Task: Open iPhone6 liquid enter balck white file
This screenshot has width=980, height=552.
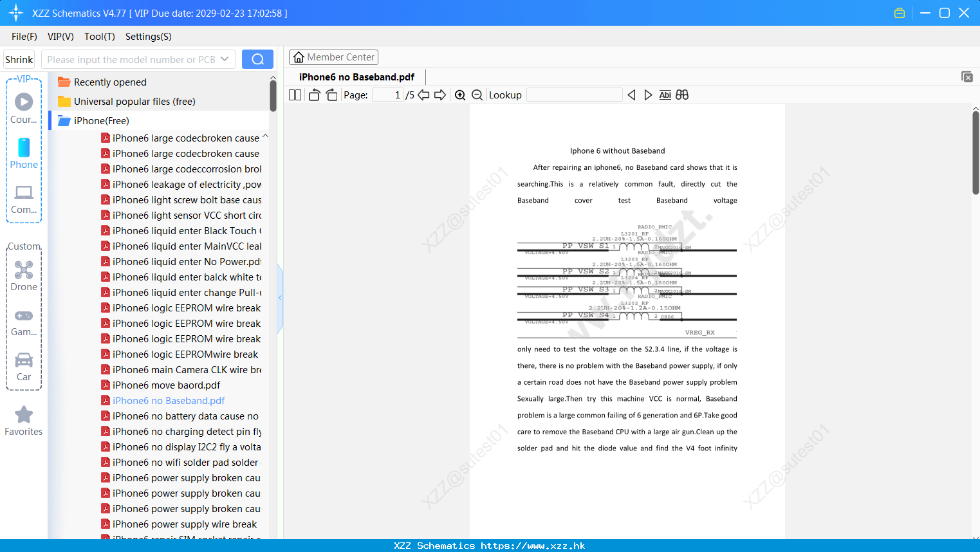Action: [181, 277]
